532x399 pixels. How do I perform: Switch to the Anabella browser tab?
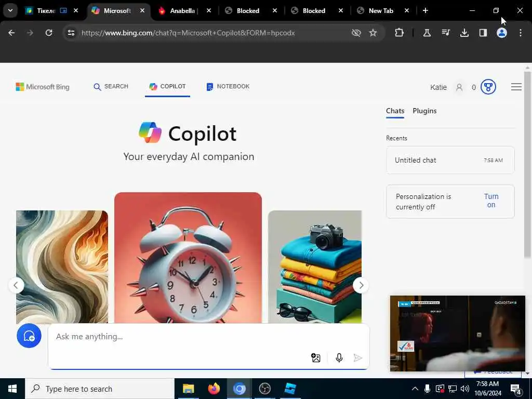point(183,11)
